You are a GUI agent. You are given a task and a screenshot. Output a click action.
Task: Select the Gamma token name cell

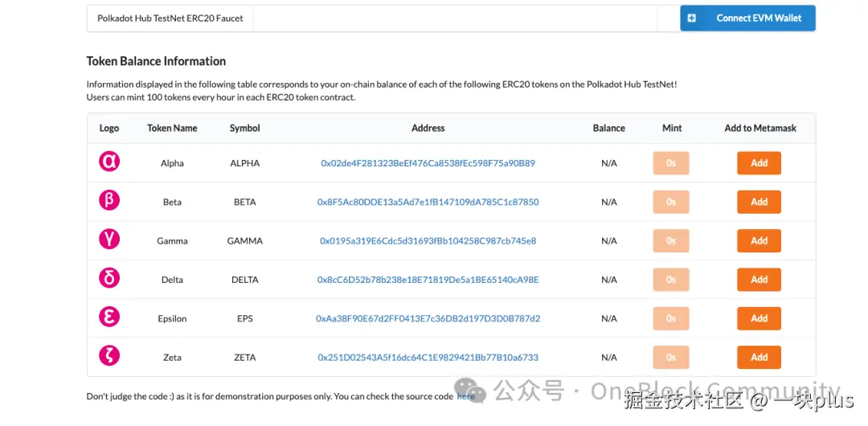point(172,241)
